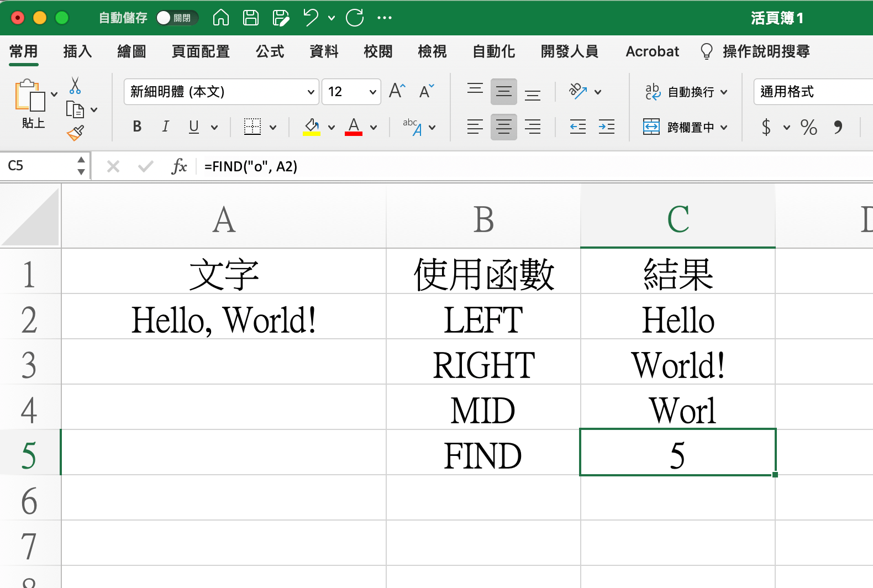Toggle Bold formatting
Image resolution: width=873 pixels, height=588 pixels.
coord(137,127)
